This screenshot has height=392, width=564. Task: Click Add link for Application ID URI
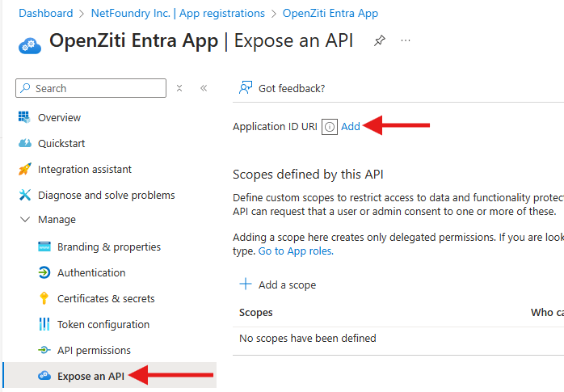click(351, 127)
